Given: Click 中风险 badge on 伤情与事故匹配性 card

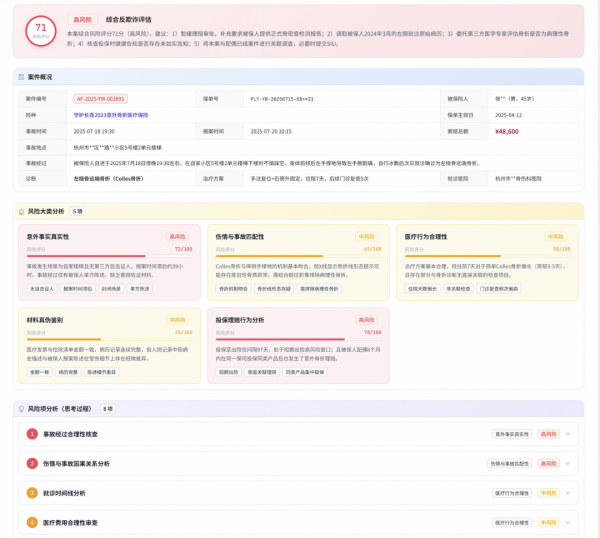Looking at the screenshot, I should 366,236.
